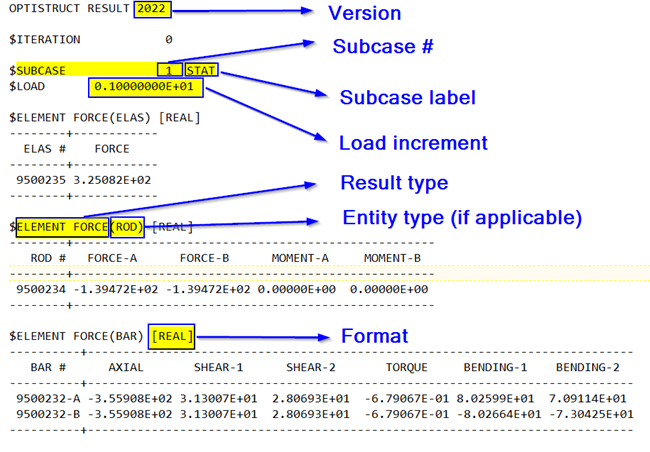Viewport: 650px width, 452px height.
Task: Click the TORQUE column header
Action: (x=407, y=367)
